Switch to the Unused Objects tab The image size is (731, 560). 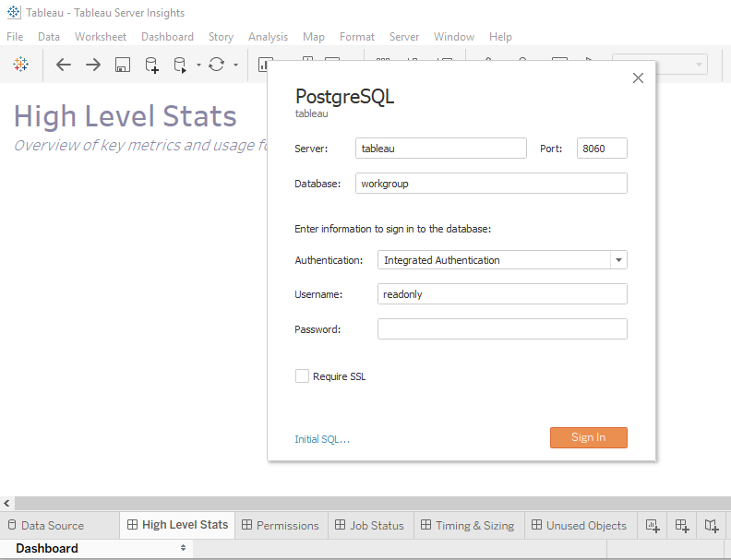pyautogui.click(x=580, y=526)
